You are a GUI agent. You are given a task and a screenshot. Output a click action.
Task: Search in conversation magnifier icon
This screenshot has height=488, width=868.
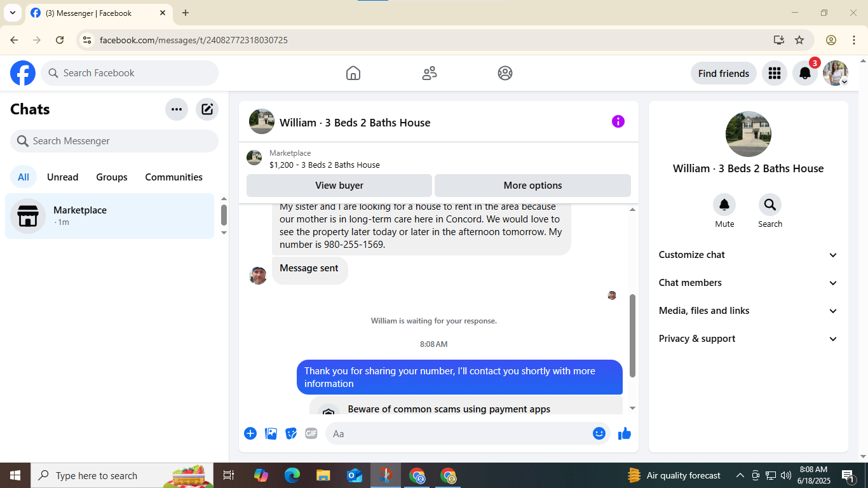770,205
